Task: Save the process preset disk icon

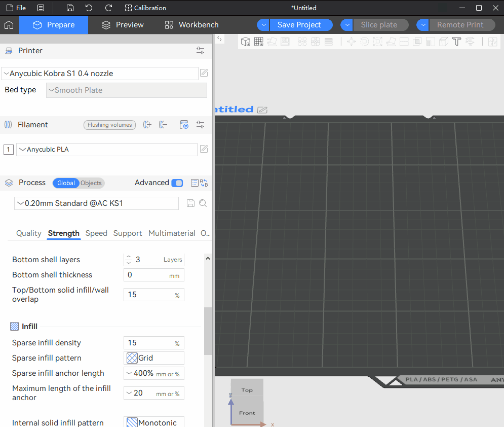Action: click(x=190, y=203)
